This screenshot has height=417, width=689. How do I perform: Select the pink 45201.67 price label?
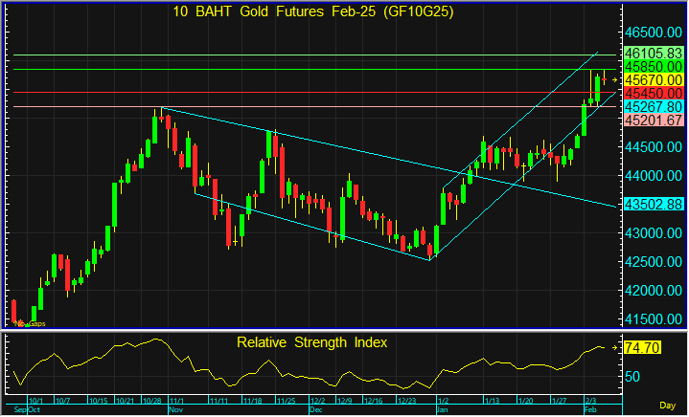click(x=653, y=119)
